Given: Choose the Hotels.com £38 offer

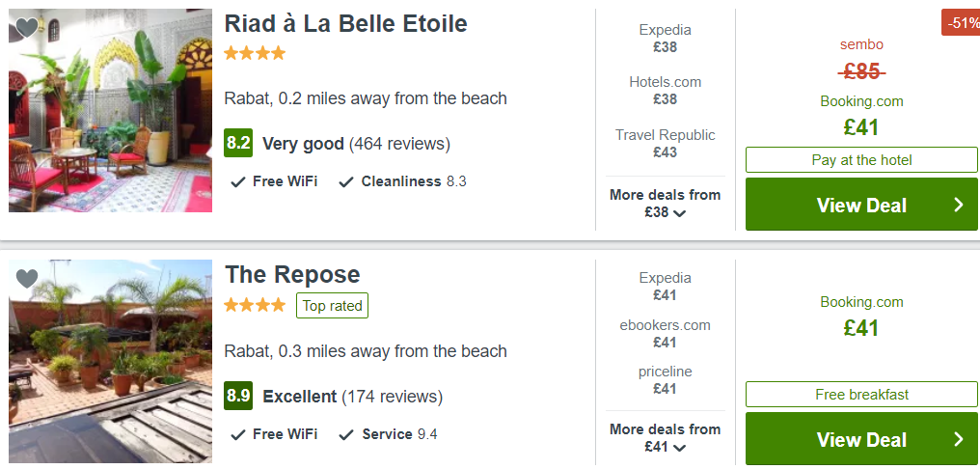Looking at the screenshot, I should coord(665,91).
